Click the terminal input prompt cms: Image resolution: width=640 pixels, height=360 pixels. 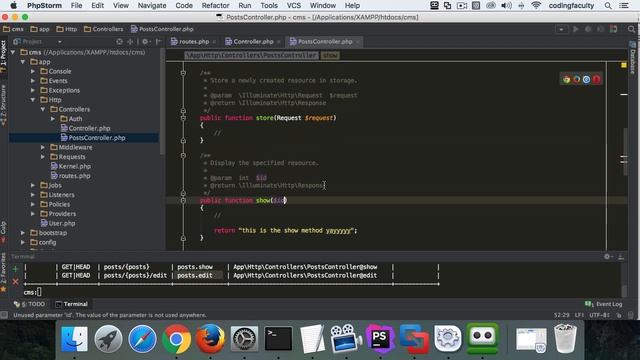tap(32, 292)
